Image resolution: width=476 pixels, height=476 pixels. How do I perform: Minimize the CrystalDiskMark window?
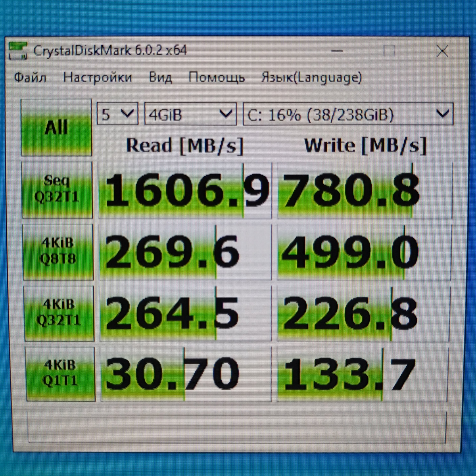[337, 51]
